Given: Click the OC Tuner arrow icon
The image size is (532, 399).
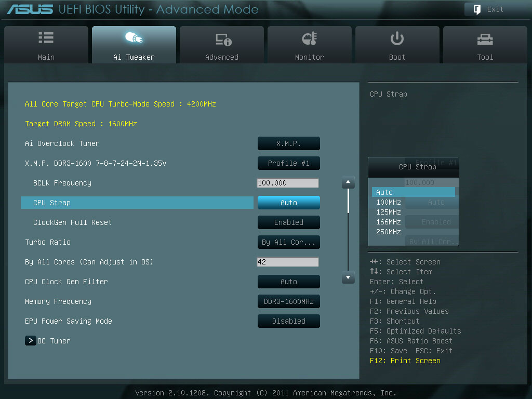Looking at the screenshot, I should coord(30,341).
